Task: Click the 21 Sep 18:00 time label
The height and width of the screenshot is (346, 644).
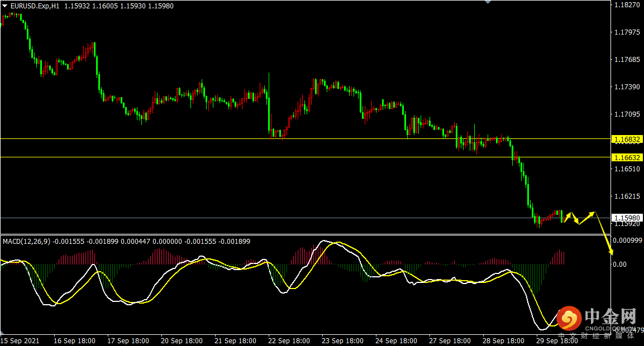Action: [235, 340]
